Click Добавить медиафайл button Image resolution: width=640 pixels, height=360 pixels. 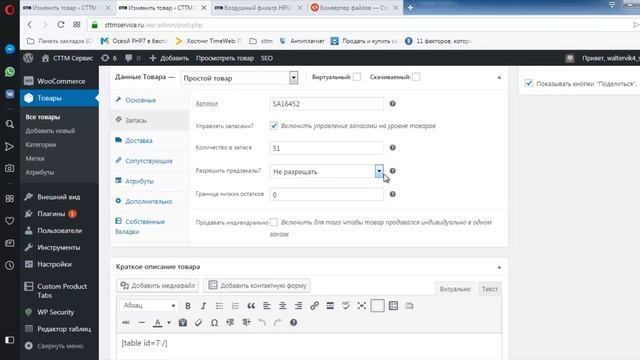[x=157, y=285]
